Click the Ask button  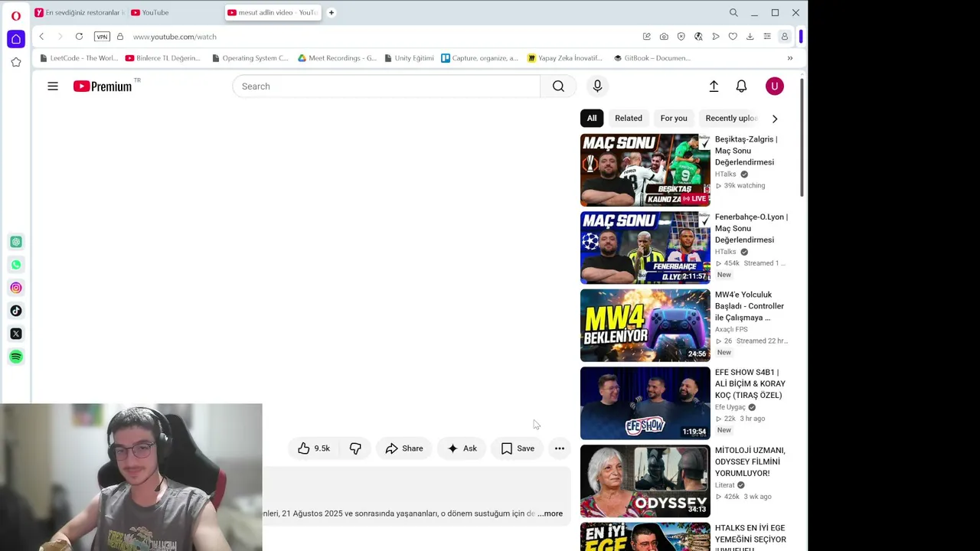click(x=462, y=448)
